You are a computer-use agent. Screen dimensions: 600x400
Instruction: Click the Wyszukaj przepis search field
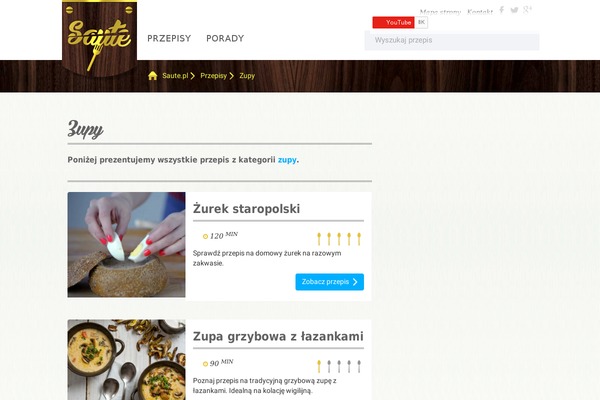[452, 41]
